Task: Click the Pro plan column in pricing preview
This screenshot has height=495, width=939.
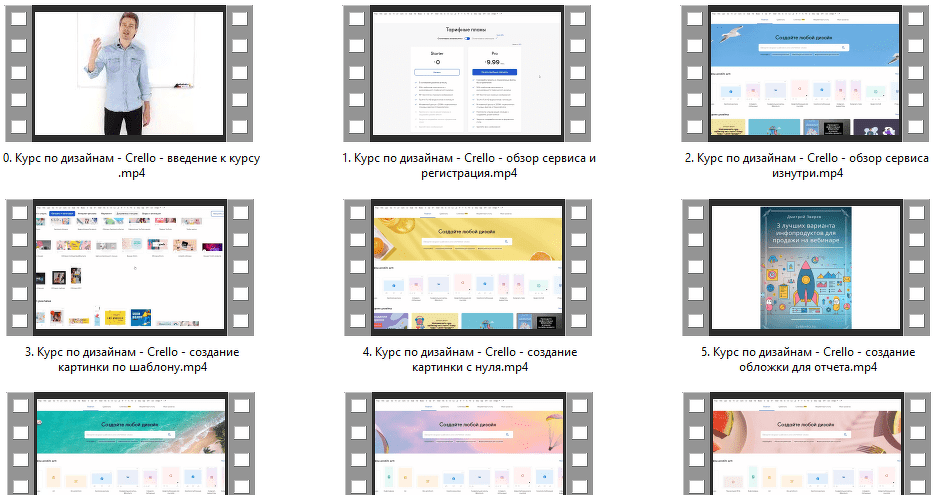Action: pos(496,90)
